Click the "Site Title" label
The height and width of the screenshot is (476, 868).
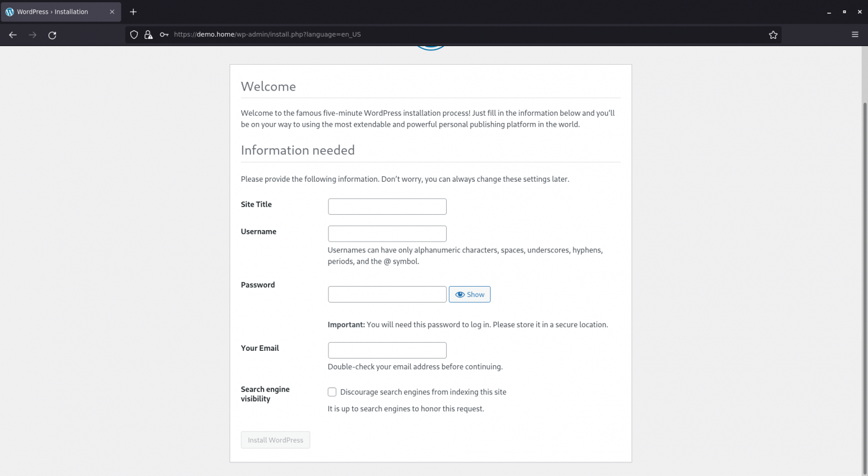click(256, 204)
